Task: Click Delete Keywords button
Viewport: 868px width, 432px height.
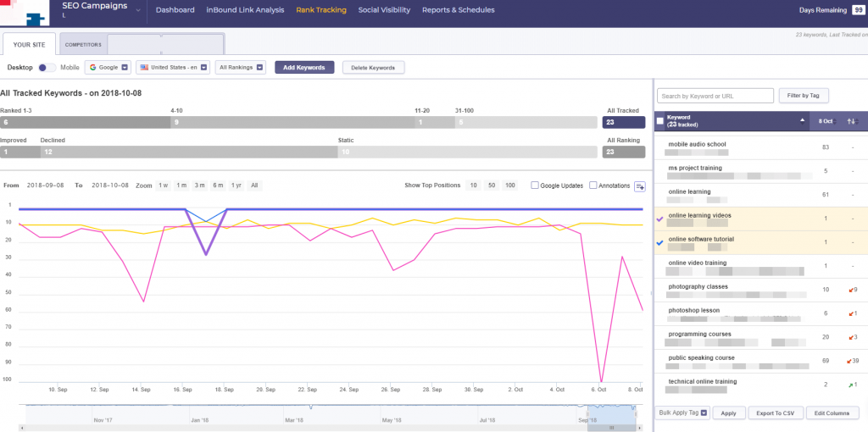Action: point(373,68)
